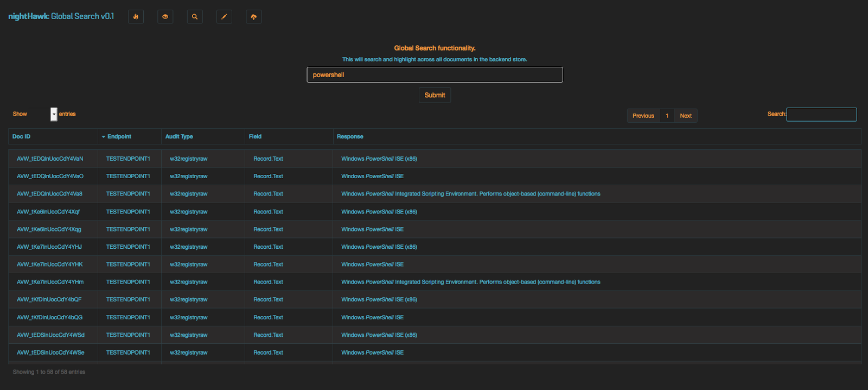
Task: Open the Show entries dropdown
Action: tap(54, 114)
